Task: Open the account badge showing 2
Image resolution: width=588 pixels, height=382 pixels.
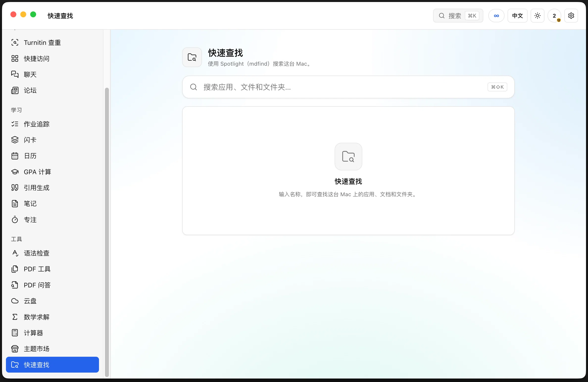Action: click(554, 16)
